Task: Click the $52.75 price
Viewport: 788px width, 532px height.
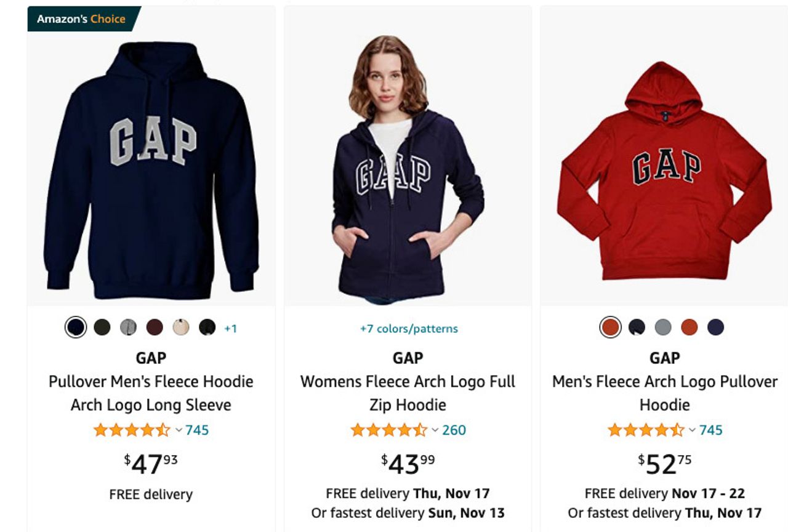Action: pyautogui.click(x=664, y=464)
